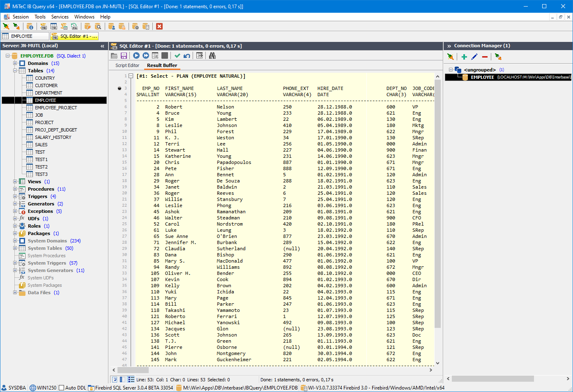Image resolution: width=573 pixels, height=392 pixels.
Task: Save script with purple floppy icon
Action: 124,55
